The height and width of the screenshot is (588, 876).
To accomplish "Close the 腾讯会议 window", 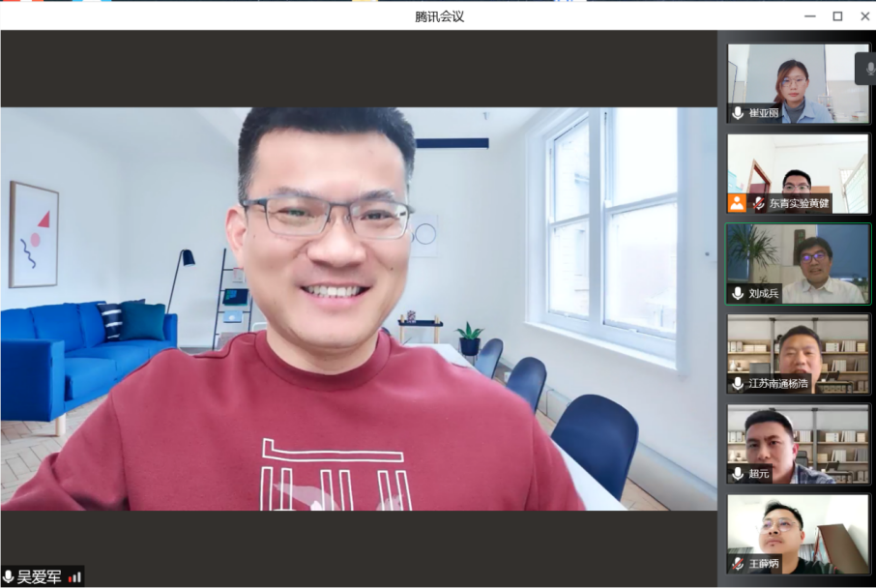I will 864,16.
